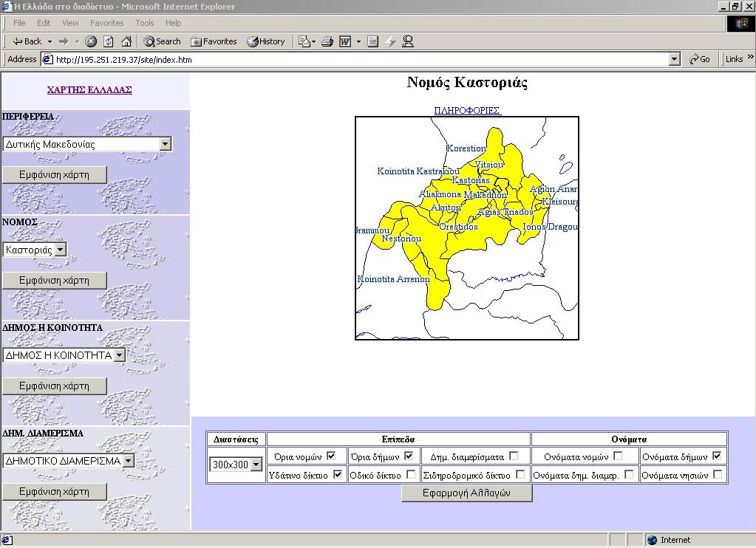This screenshot has height=548, width=756.
Task: Click the Messenger person icon
Action: pos(408,41)
